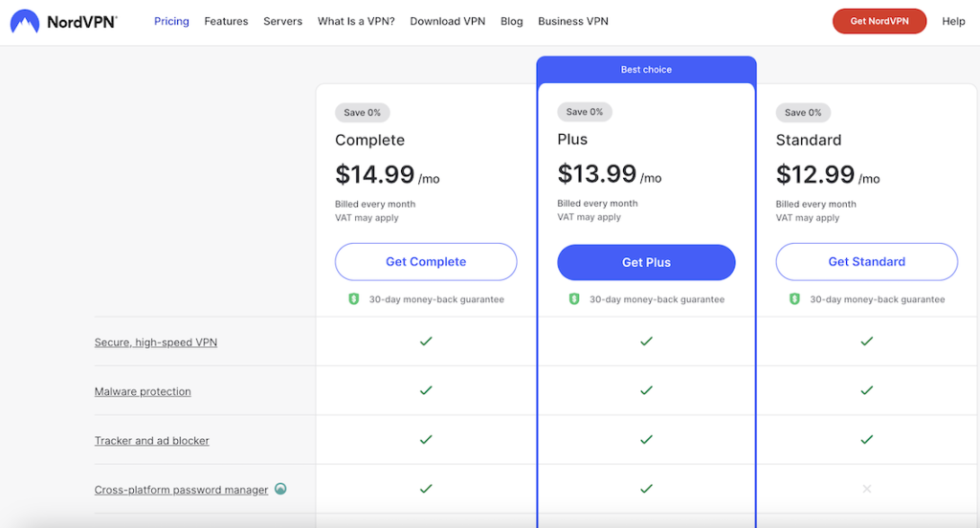Click the Save 0% badge on Complete
The height and width of the screenshot is (528, 980).
pos(363,113)
